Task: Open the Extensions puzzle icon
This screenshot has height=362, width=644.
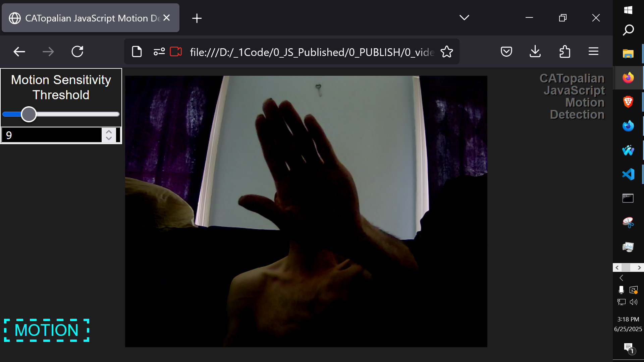Action: (x=565, y=52)
